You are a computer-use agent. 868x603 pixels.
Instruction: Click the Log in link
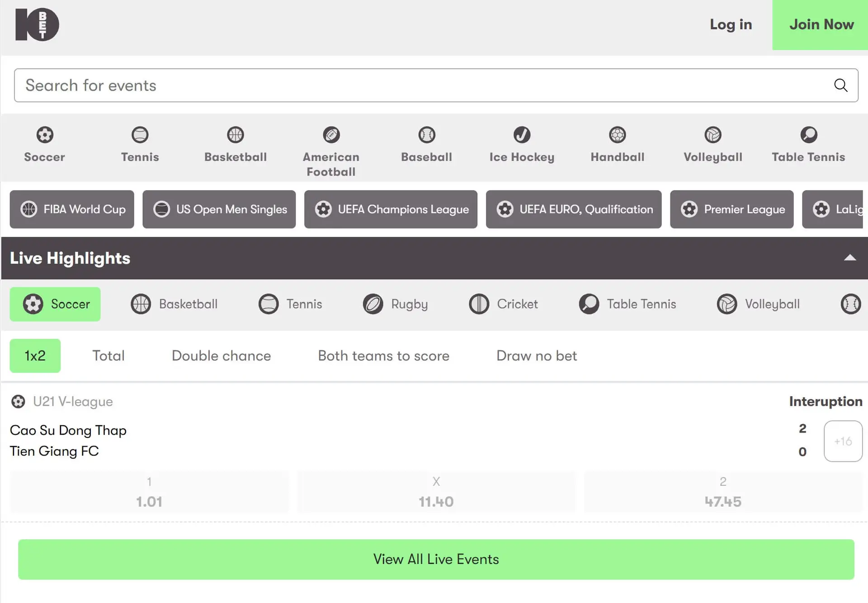point(731,24)
